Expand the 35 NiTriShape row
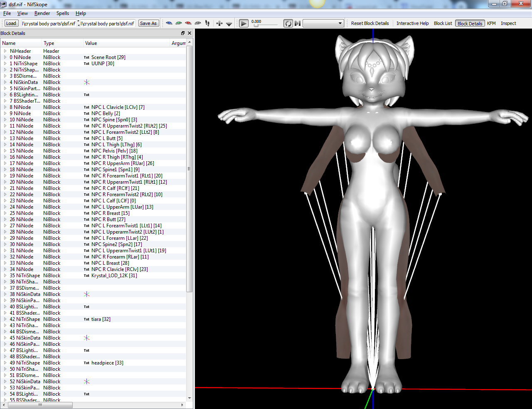The width and height of the screenshot is (532, 409). [x=5, y=276]
